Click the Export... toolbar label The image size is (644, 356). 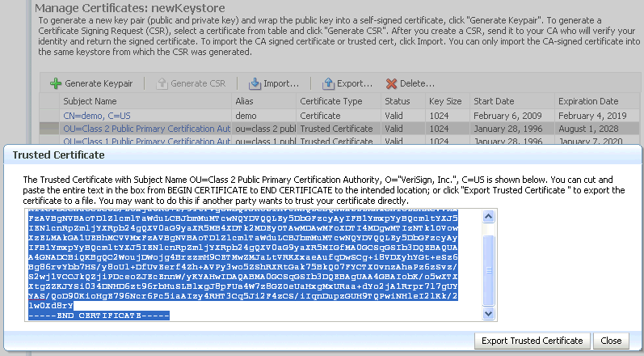tap(355, 83)
